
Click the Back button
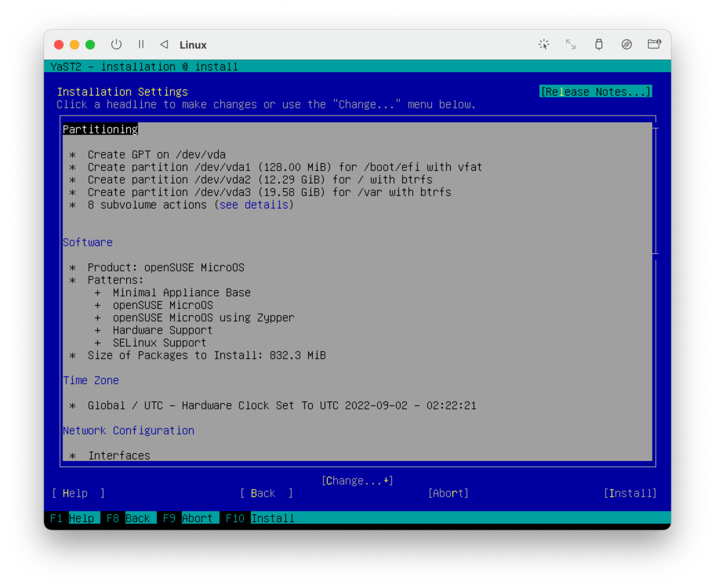coord(266,493)
